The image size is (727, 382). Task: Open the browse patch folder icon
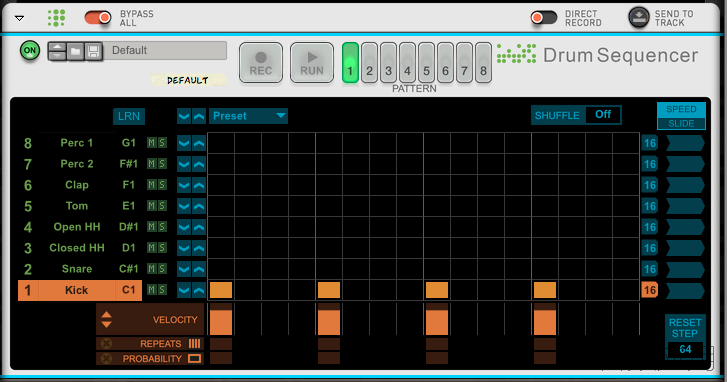pyautogui.click(x=75, y=51)
